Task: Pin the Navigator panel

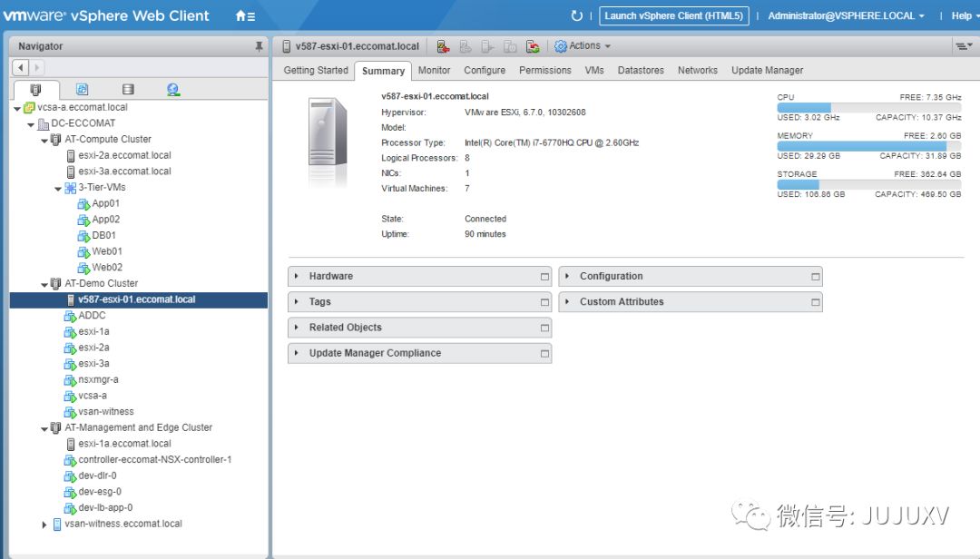Action: click(259, 46)
